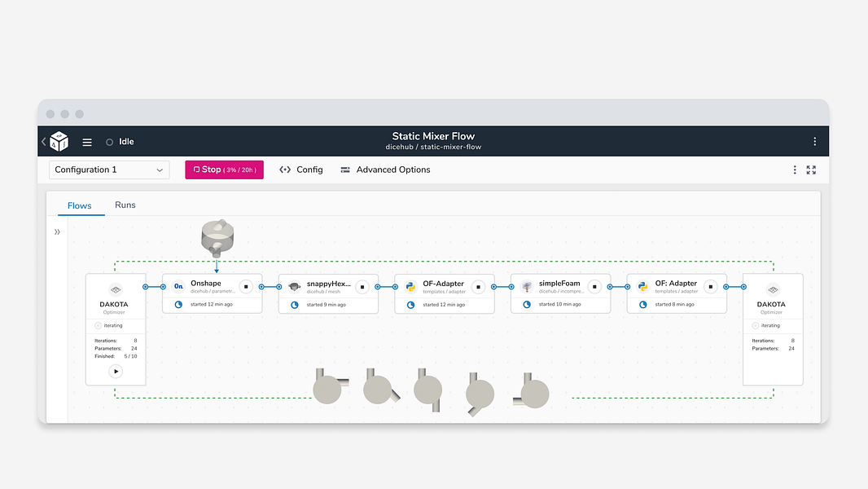Click the Onshape node input port
This screenshot has height=489, width=868.
pos(164,287)
